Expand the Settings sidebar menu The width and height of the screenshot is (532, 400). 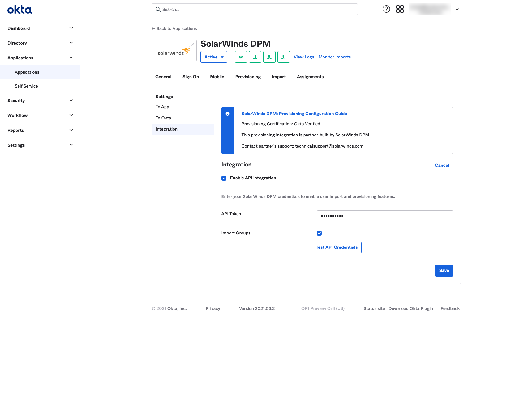click(40, 145)
